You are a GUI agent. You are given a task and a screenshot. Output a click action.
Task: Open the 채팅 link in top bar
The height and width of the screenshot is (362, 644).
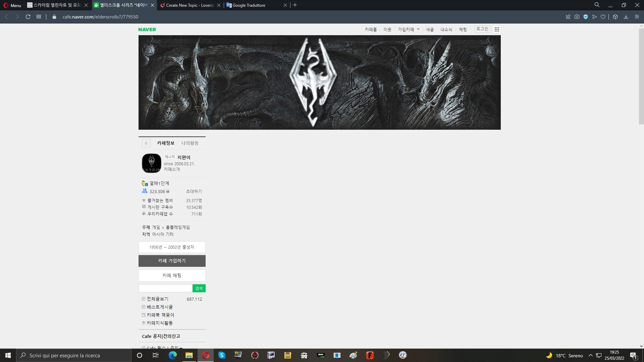pos(463,29)
